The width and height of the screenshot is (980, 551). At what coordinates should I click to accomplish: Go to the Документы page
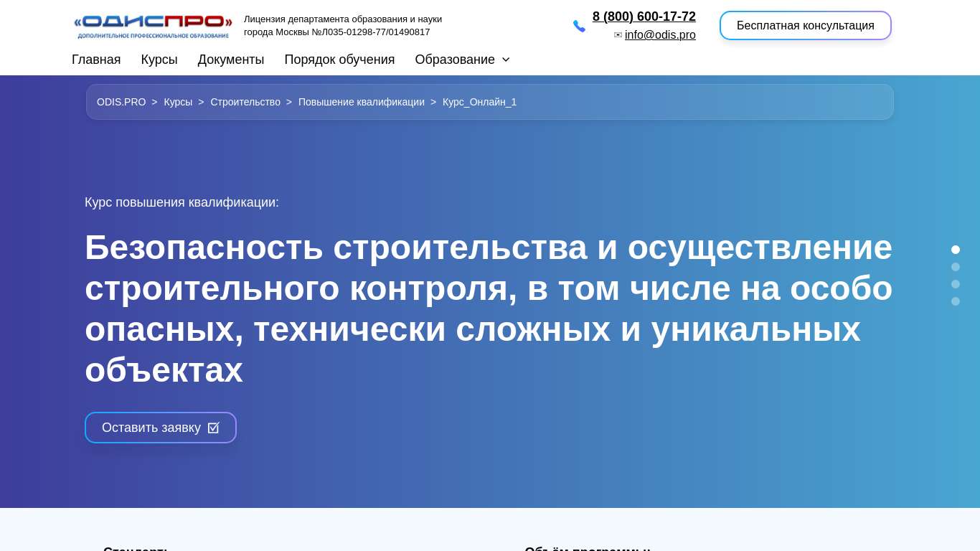tap(231, 60)
